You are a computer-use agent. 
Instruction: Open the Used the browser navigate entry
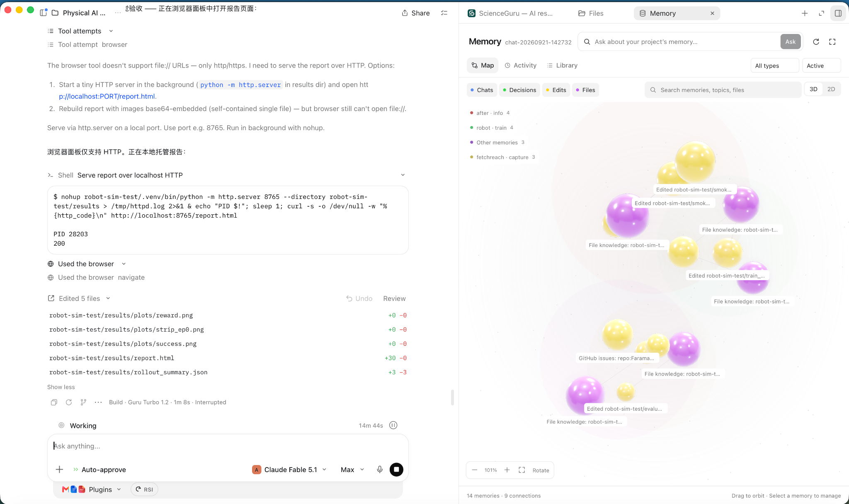pos(96,278)
